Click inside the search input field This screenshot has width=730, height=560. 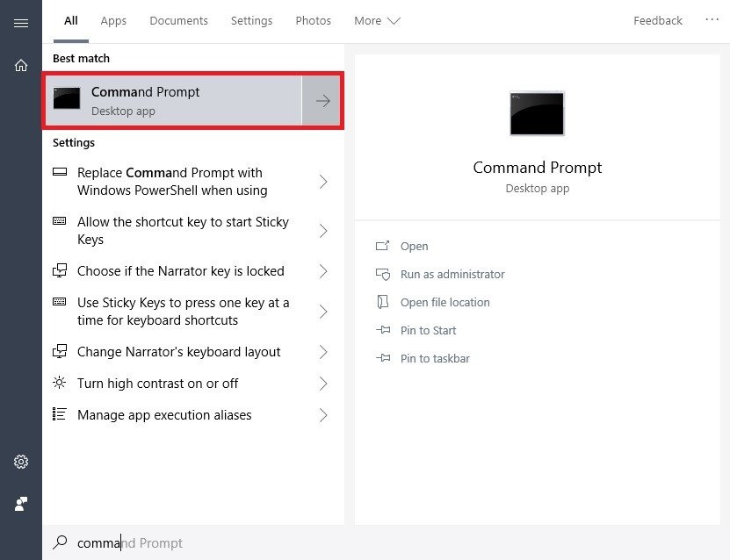pos(132,542)
